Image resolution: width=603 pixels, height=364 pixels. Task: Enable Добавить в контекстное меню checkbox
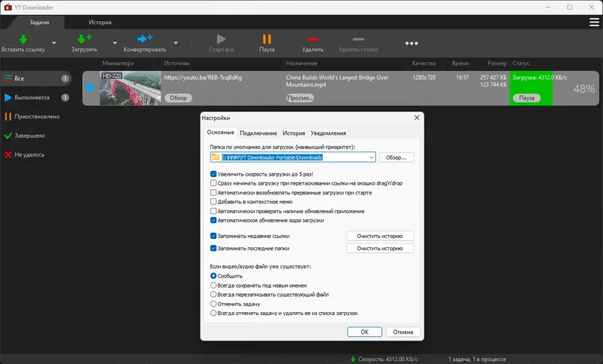click(213, 202)
